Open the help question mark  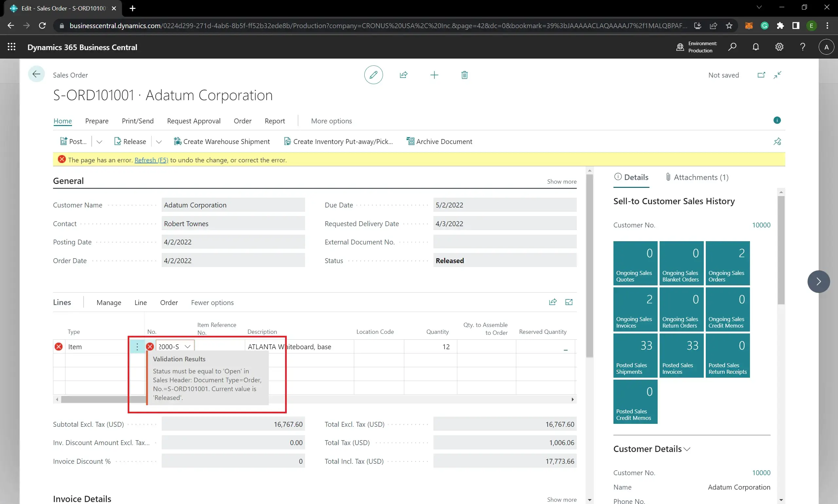802,47
